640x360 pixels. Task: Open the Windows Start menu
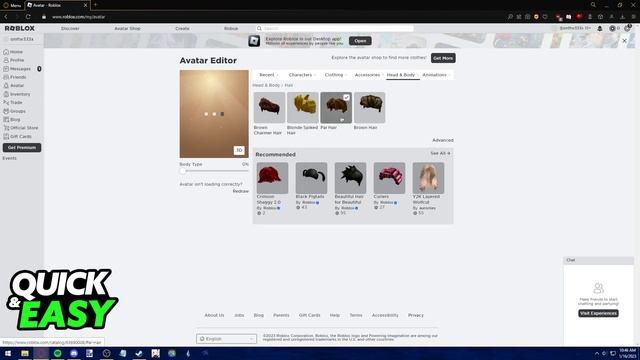8,353
